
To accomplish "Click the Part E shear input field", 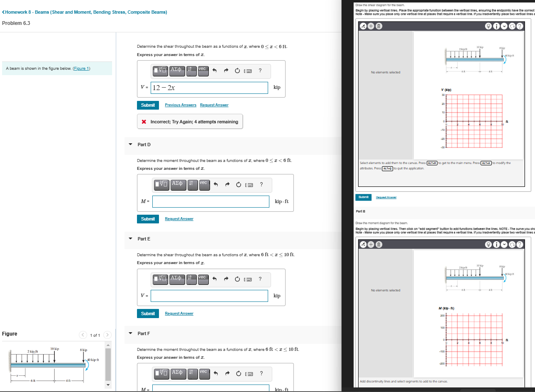I will tap(209, 296).
